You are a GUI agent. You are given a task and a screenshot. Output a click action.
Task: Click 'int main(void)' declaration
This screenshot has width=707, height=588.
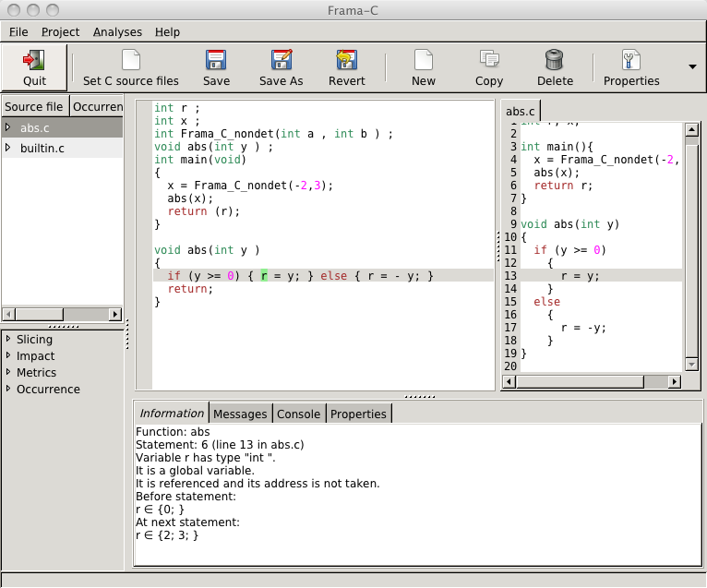tap(200, 160)
